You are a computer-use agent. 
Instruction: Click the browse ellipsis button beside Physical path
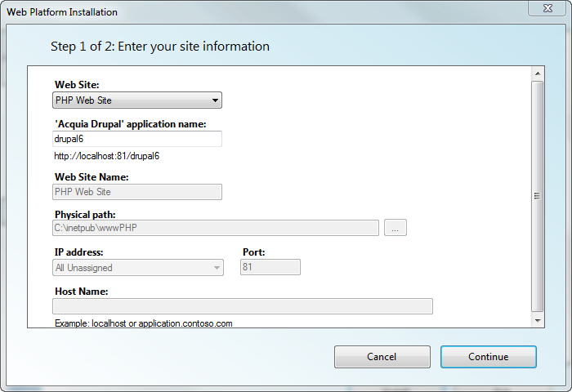point(395,228)
